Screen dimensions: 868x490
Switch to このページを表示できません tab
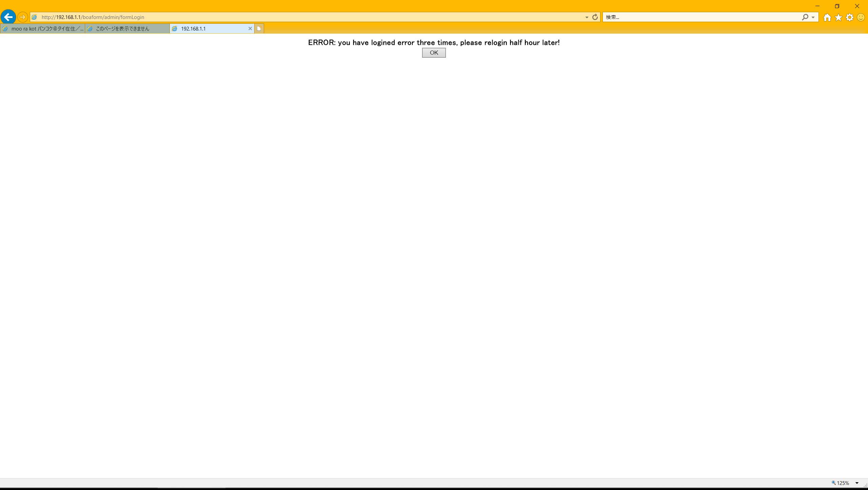pyautogui.click(x=127, y=29)
